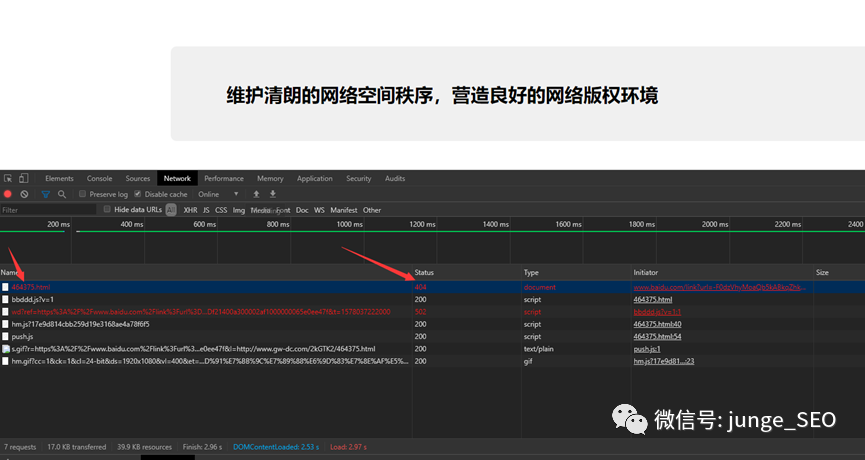Open the bbddd.js?v=1:1 initiator link
The height and width of the screenshot is (460, 865).
(x=657, y=312)
